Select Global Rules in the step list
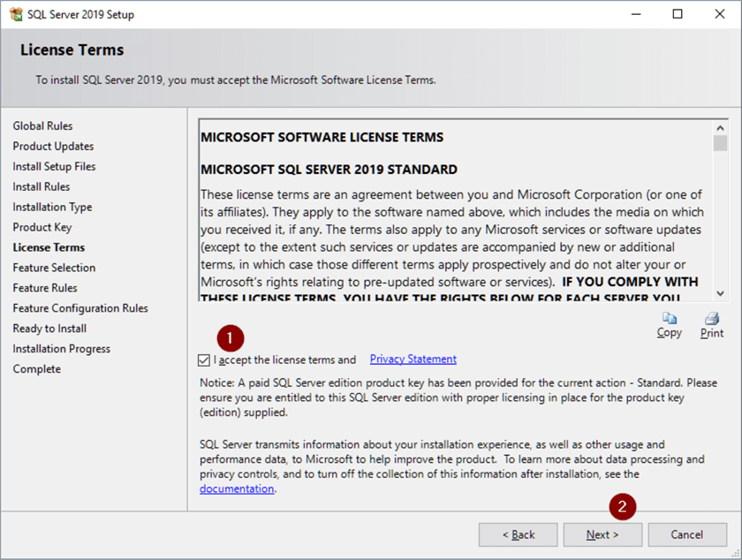This screenshot has height=560, width=742. pyautogui.click(x=42, y=126)
